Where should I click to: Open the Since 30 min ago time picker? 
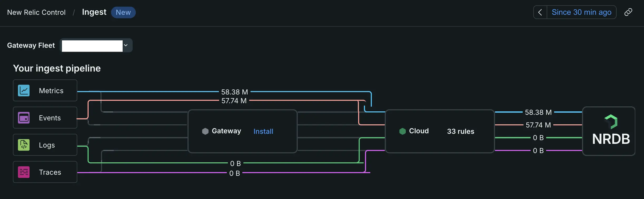coord(581,12)
